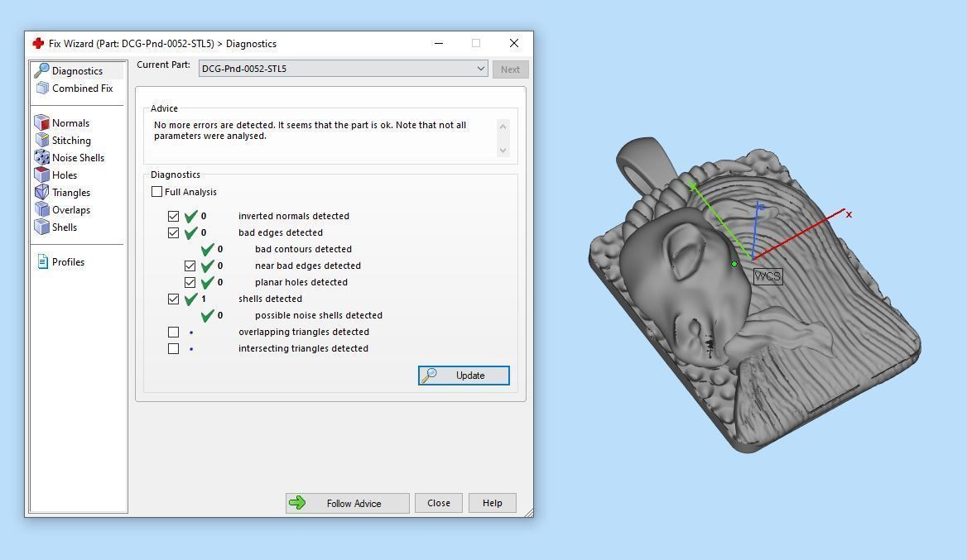Click the red cross Fix Wizard icon

[38, 43]
